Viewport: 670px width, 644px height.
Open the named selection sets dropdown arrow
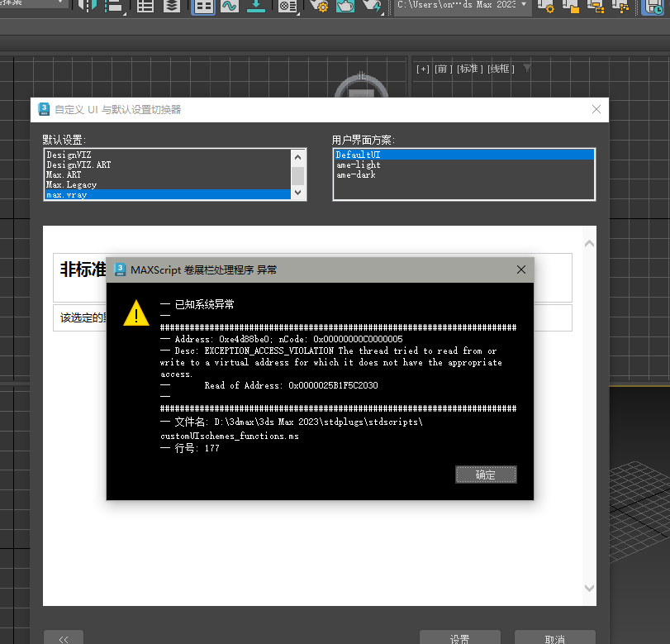click(60, 2)
